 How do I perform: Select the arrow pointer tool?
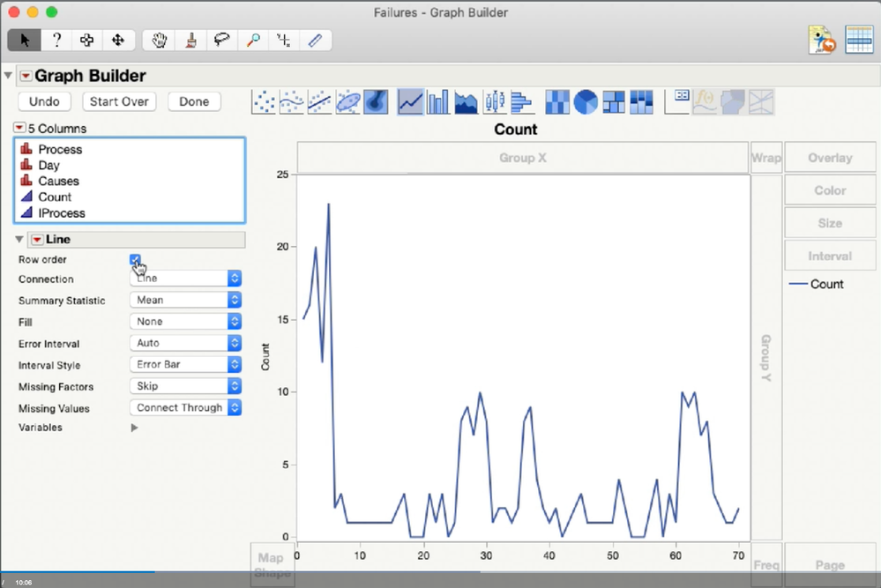25,40
